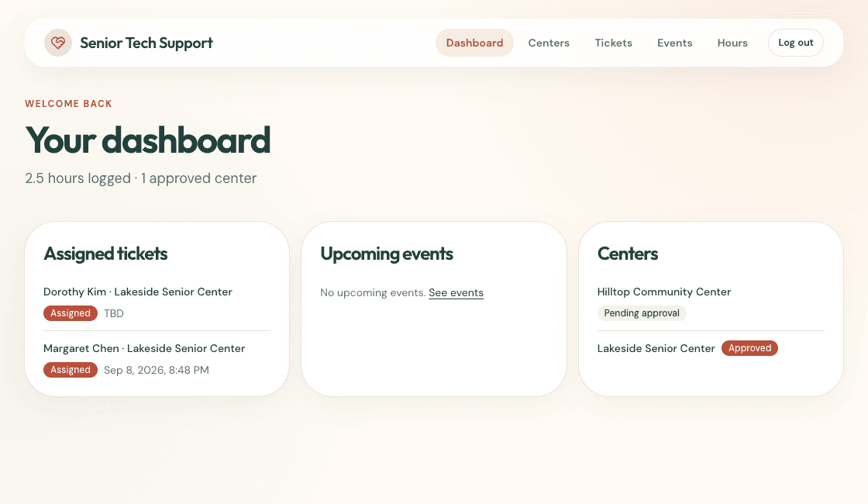Follow the See events link
Image resolution: width=868 pixels, height=504 pixels.
point(456,292)
